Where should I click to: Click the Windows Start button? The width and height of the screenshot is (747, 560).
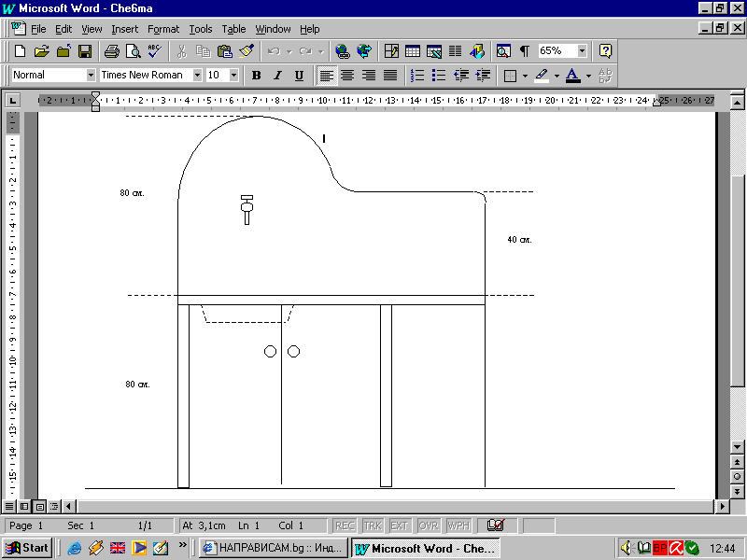pyautogui.click(x=27, y=548)
